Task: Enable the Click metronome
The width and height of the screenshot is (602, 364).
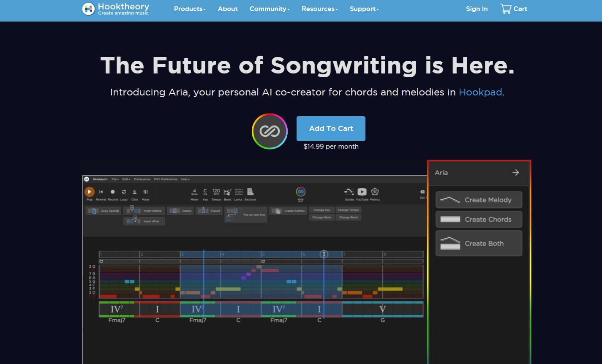Action: 135,192
